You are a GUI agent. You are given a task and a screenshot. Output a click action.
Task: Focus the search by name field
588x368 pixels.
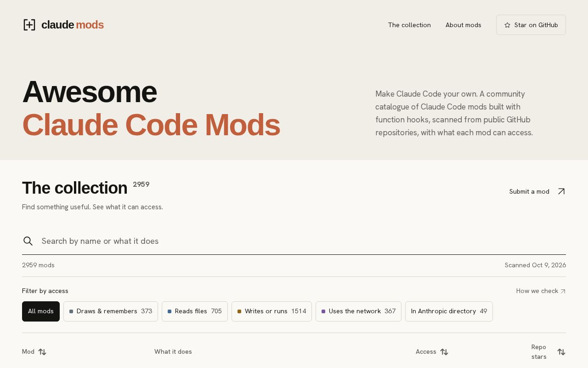(x=294, y=241)
